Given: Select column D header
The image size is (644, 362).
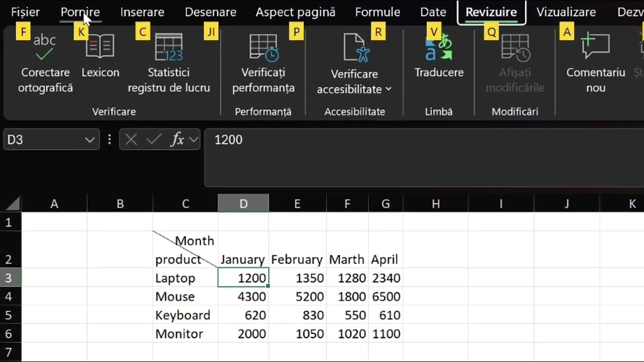Looking at the screenshot, I should pyautogui.click(x=244, y=204).
